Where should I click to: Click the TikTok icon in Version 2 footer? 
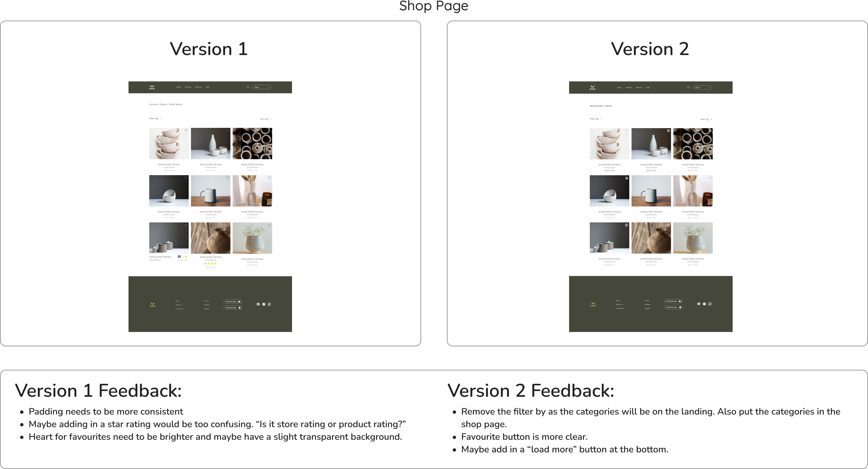point(710,304)
